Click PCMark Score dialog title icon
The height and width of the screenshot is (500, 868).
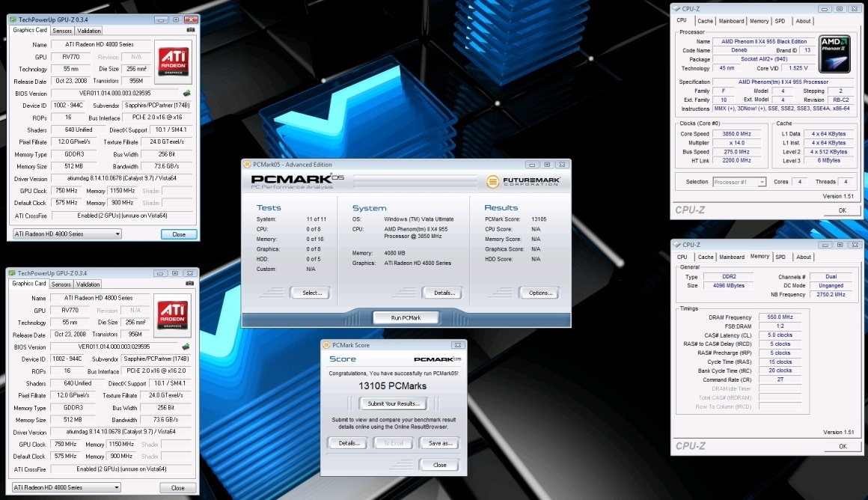326,345
